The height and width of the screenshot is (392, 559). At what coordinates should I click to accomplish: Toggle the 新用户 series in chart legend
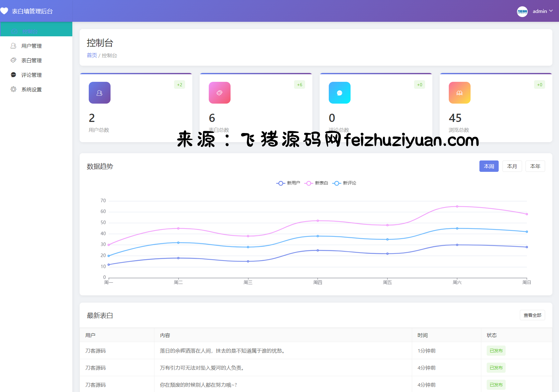point(288,183)
